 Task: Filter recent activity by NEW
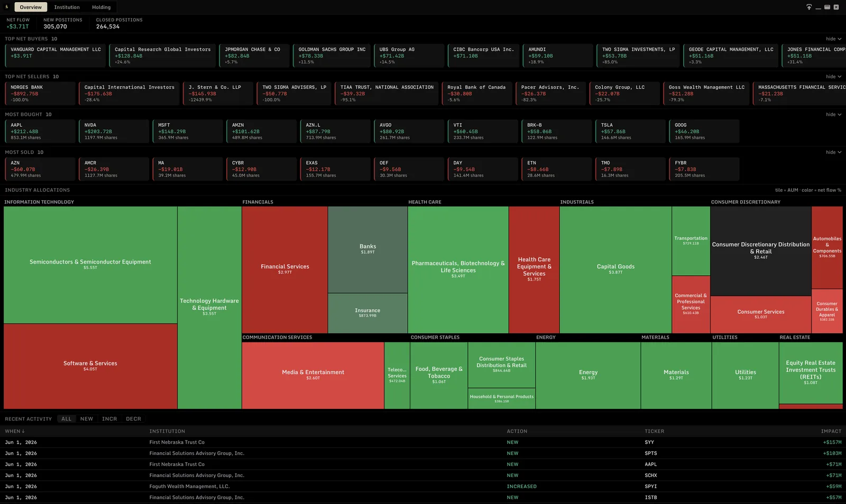pos(87,419)
